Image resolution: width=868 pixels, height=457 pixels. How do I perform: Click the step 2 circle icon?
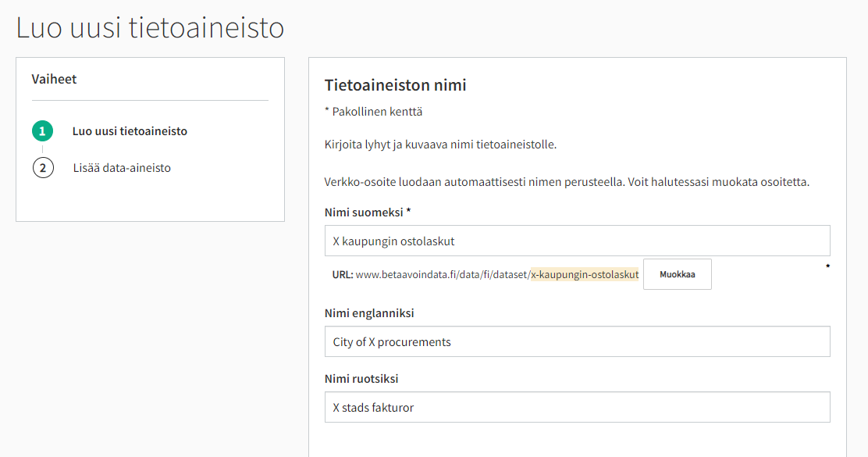point(43,168)
